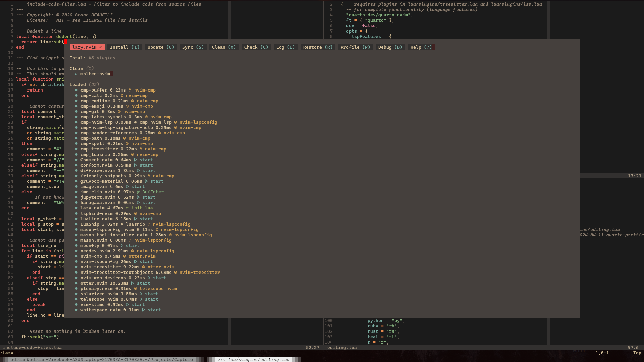Click the package icon in mason.nvim row
This screenshot has height=362, width=644.
(130, 240)
